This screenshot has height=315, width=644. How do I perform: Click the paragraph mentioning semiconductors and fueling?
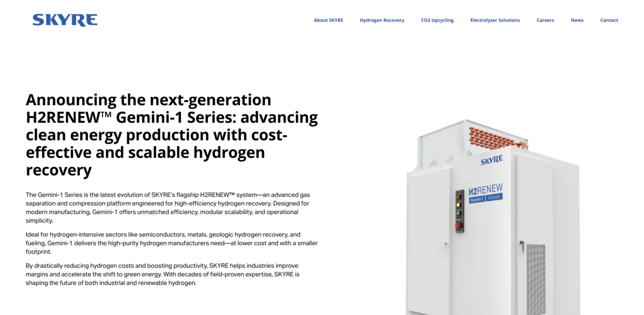pyautogui.click(x=172, y=243)
